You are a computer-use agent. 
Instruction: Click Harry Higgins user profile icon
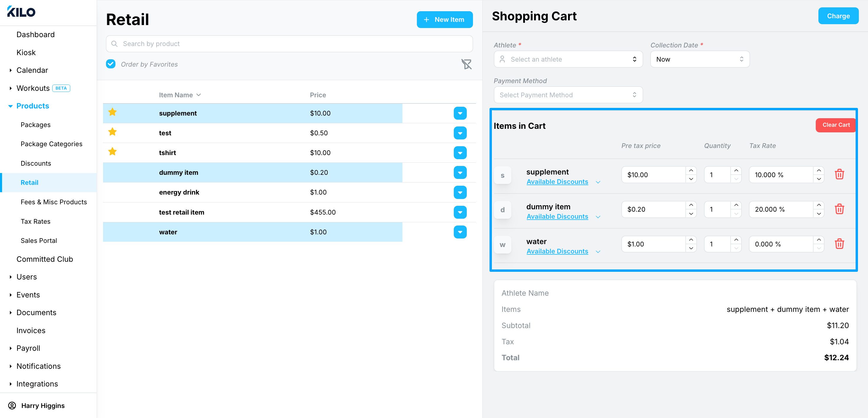(12, 405)
